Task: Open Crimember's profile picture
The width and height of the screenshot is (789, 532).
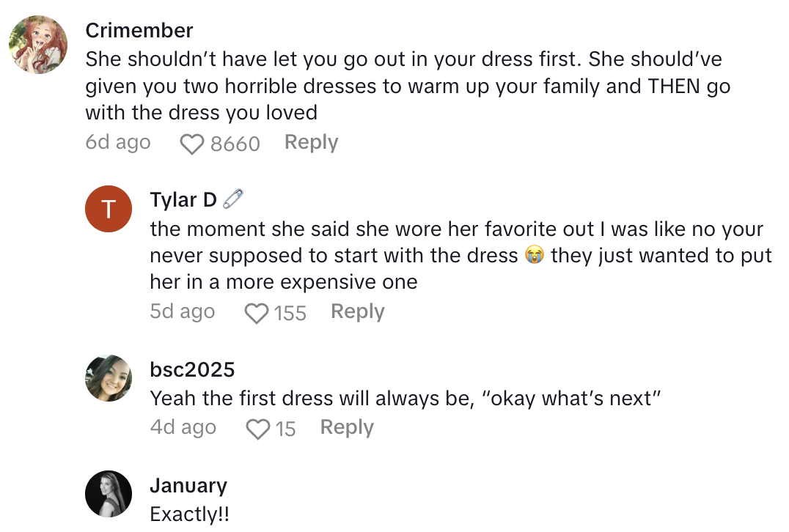Action: pyautogui.click(x=38, y=44)
